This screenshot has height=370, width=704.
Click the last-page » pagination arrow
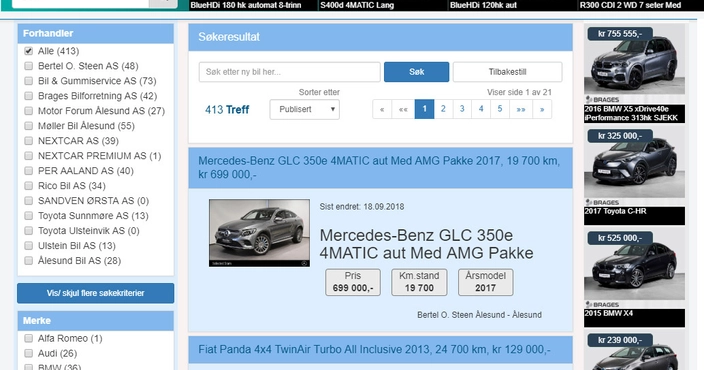tap(542, 109)
